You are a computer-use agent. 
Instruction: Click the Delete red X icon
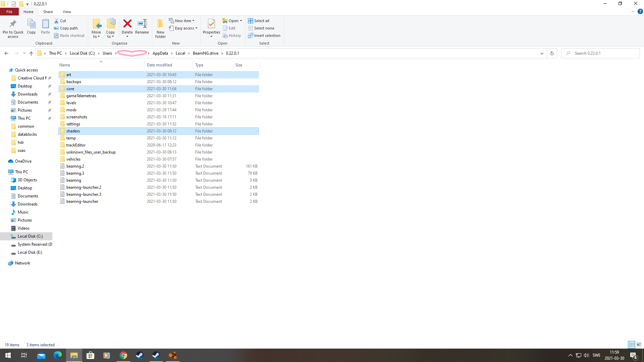tap(127, 24)
